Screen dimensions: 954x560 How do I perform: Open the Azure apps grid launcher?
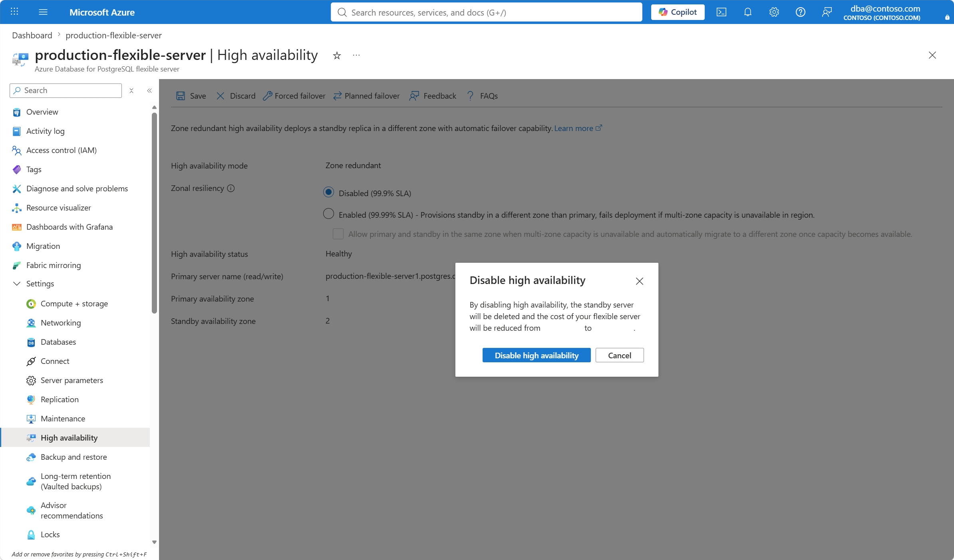click(x=14, y=12)
